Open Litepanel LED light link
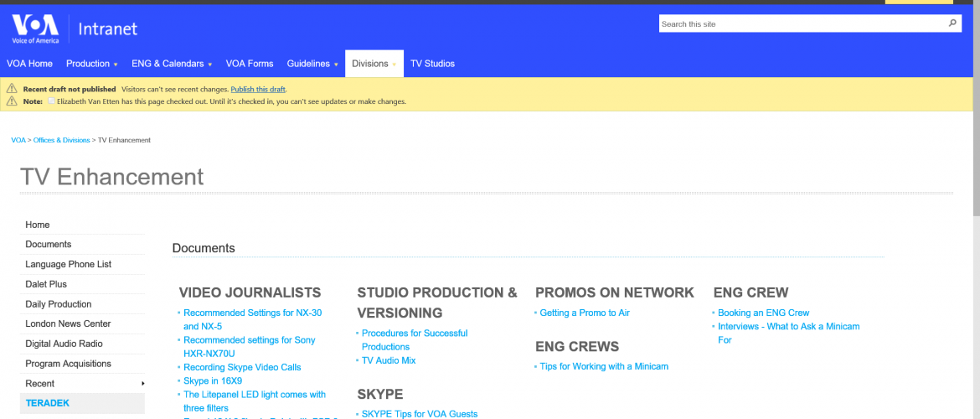The image size is (980, 419). [255, 401]
